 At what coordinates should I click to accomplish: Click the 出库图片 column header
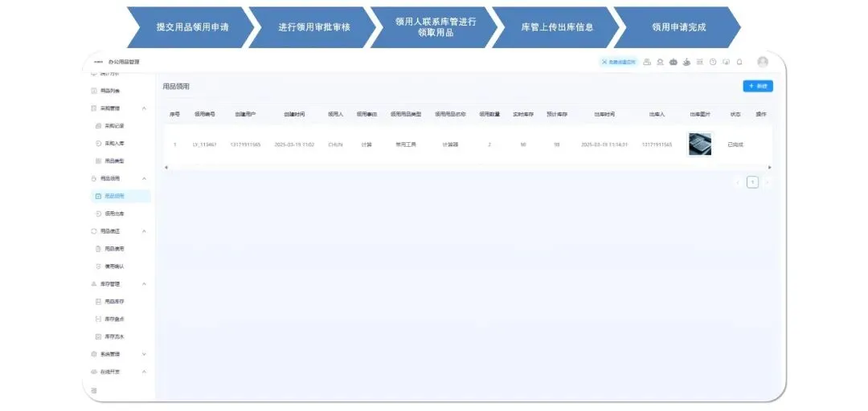click(700, 115)
